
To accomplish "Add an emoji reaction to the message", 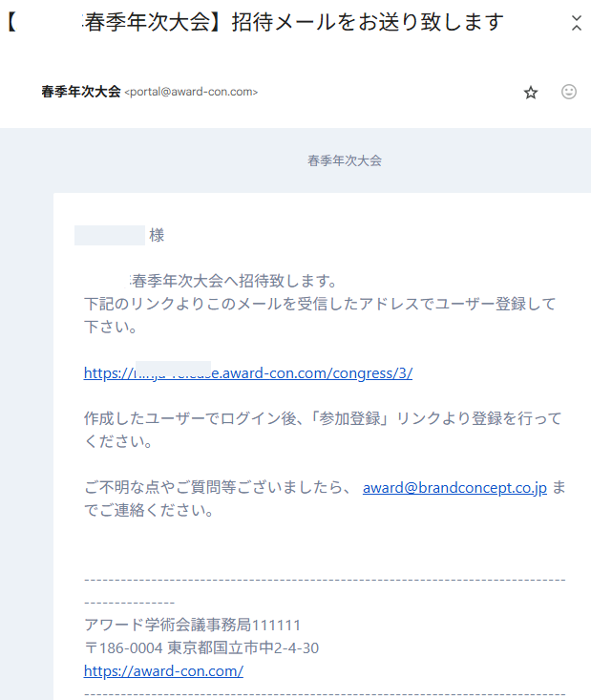I will [569, 93].
